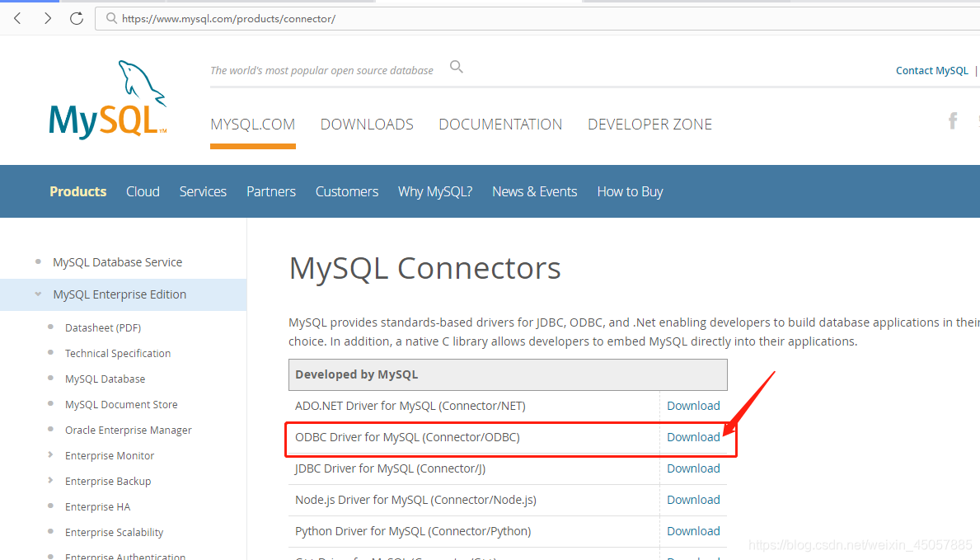
Task: Click the search placeholder 'The world's most popular' text
Action: (321, 71)
